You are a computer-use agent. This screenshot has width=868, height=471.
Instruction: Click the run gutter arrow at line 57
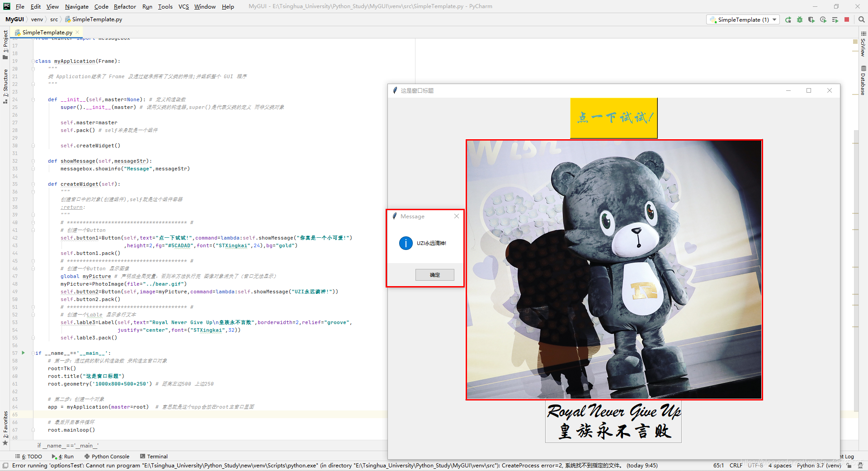pyautogui.click(x=23, y=353)
